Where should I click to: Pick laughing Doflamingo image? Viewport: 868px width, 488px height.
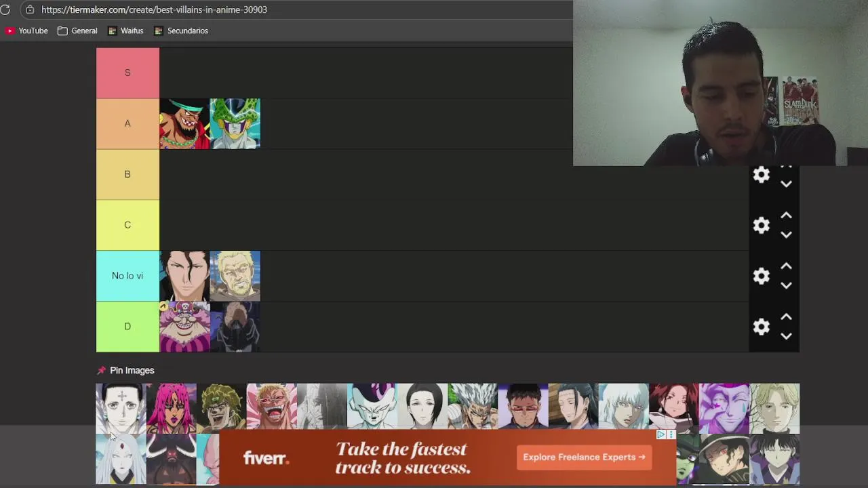click(x=271, y=407)
